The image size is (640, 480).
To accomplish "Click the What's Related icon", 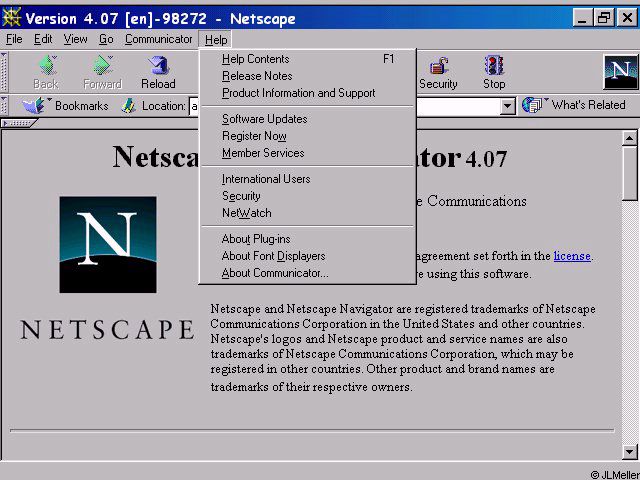I will coord(533,105).
